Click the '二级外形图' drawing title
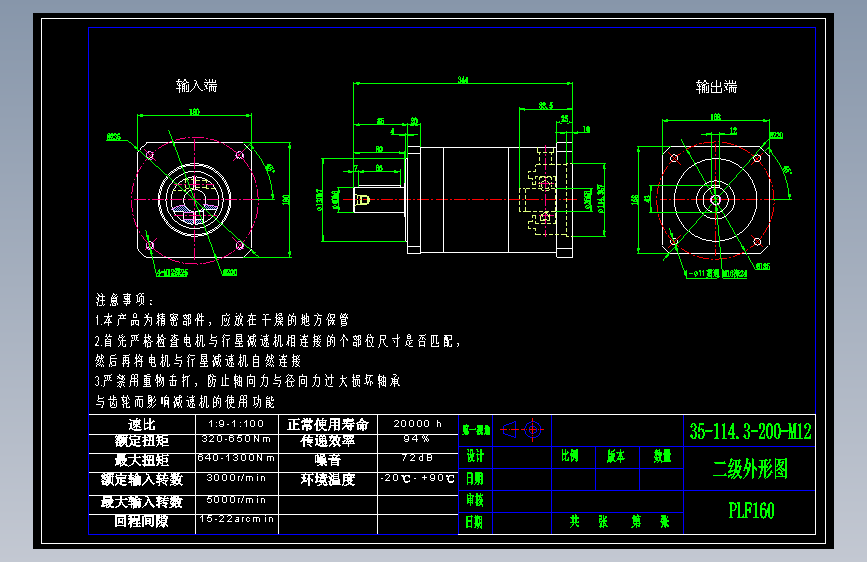 click(x=750, y=469)
